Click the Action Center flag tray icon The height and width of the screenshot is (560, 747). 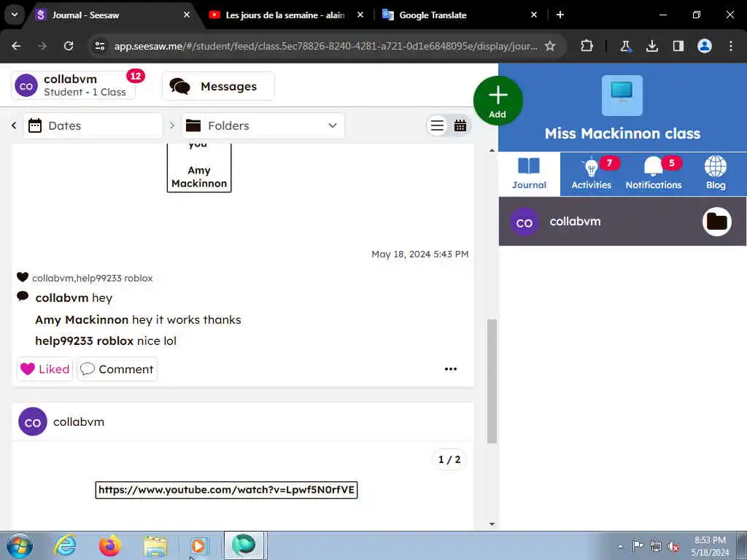pyautogui.click(x=638, y=546)
